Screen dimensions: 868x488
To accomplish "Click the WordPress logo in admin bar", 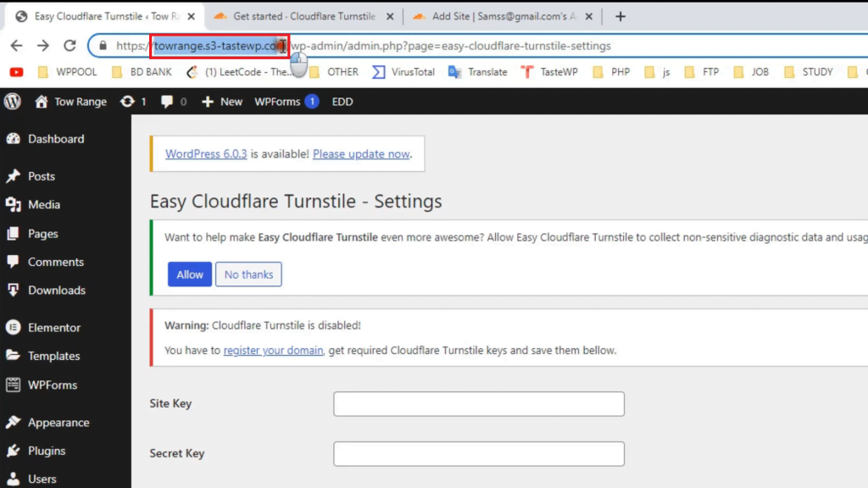I will point(13,102).
